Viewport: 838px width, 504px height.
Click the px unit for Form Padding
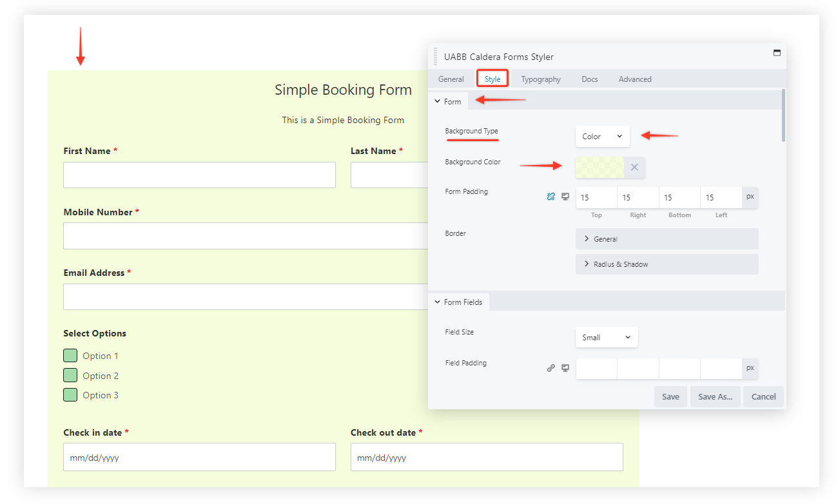(750, 197)
